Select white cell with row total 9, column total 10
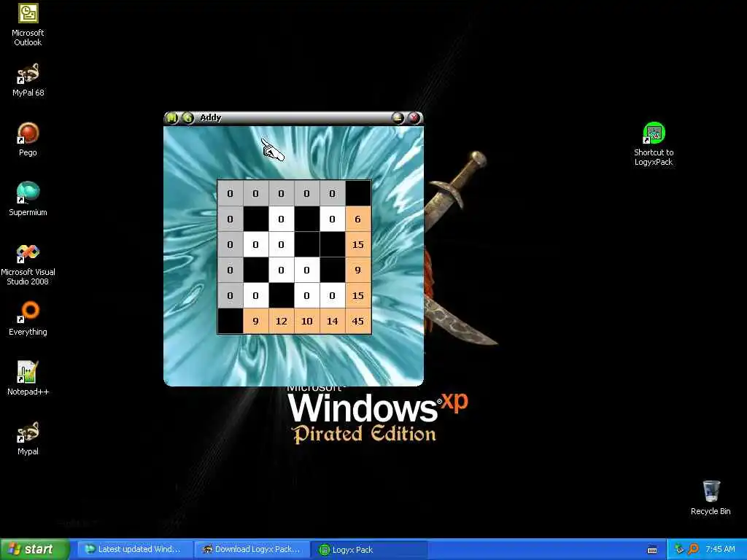Viewport: 747px width, 560px height. point(307,270)
